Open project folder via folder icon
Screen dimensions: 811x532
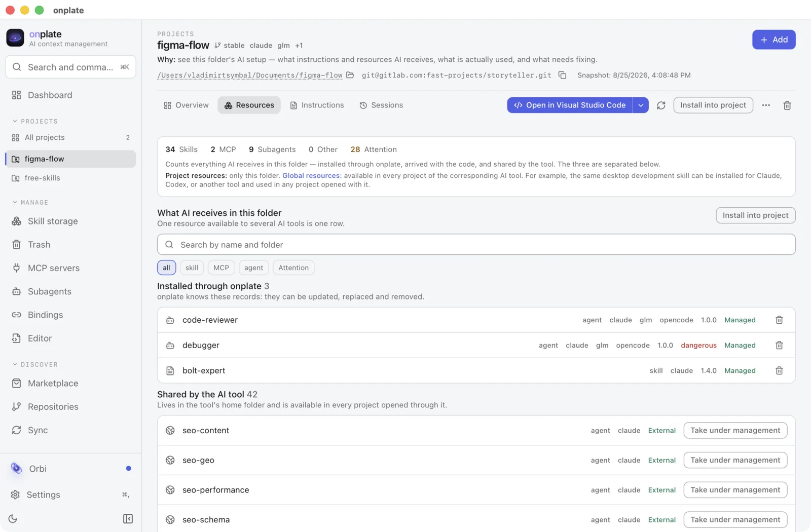pyautogui.click(x=350, y=75)
